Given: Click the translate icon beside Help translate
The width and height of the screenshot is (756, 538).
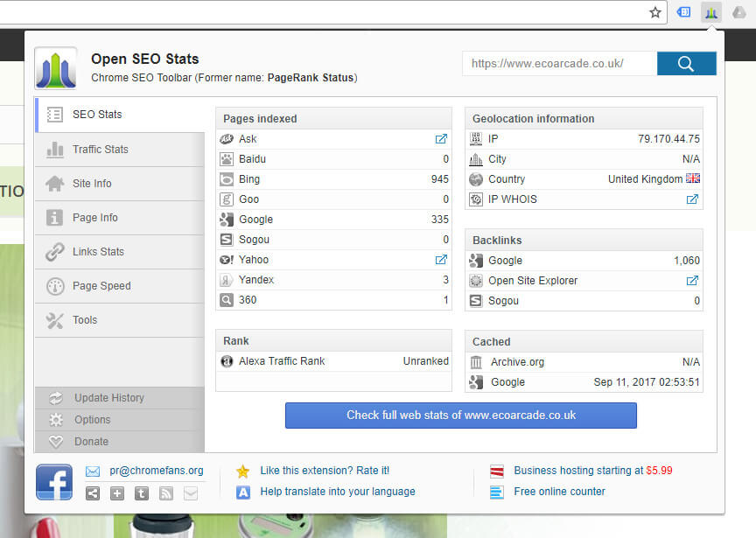Looking at the screenshot, I should coord(243,493).
